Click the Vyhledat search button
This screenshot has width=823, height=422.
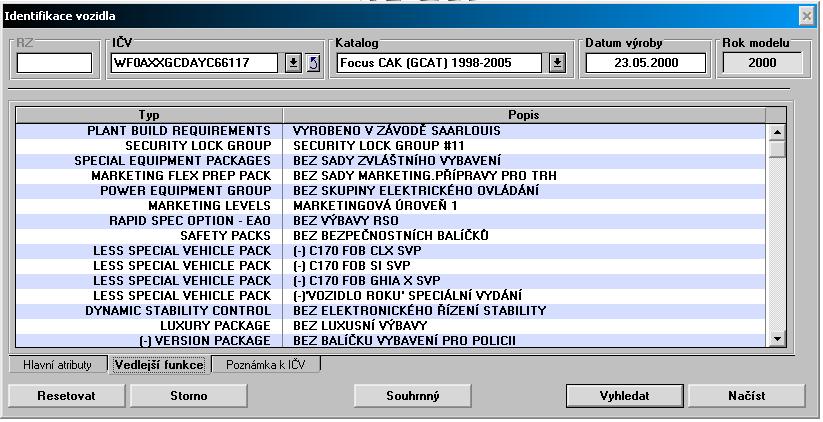click(624, 395)
